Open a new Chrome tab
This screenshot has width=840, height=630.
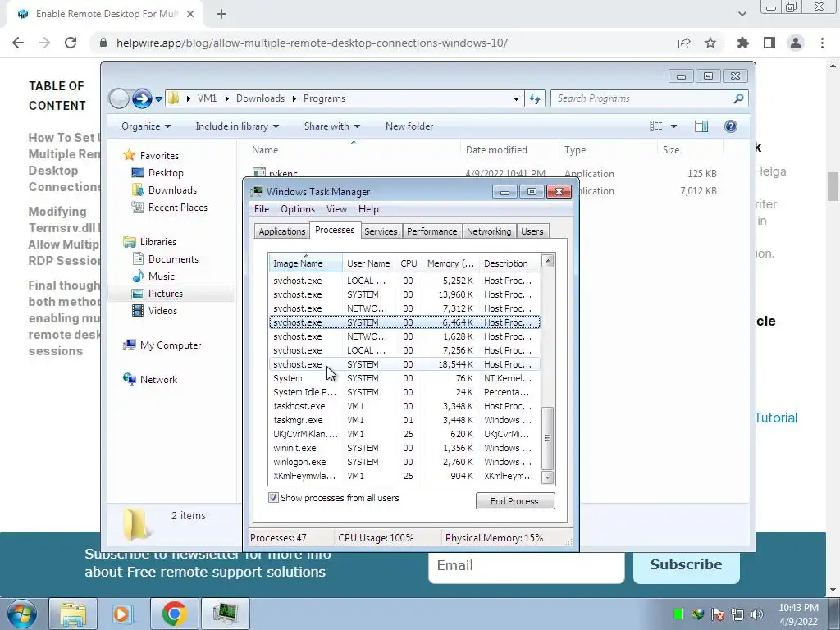tap(221, 15)
